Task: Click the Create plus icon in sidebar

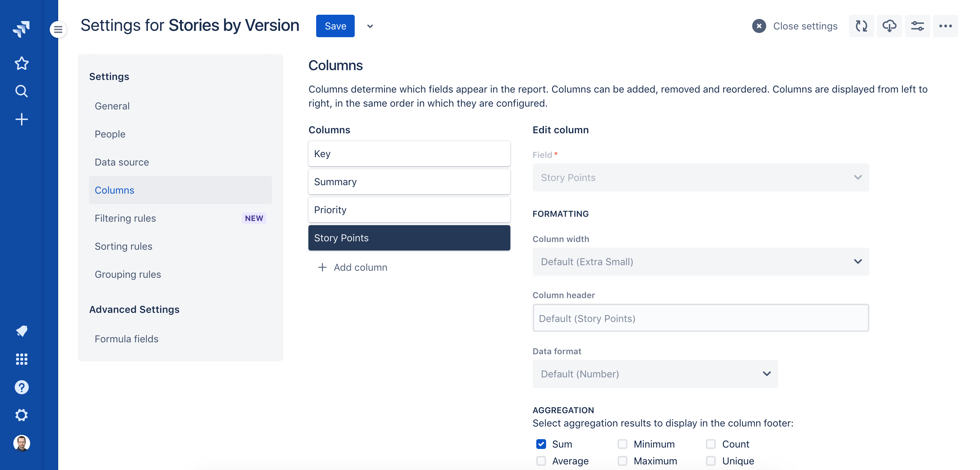Action: pyautogui.click(x=21, y=120)
